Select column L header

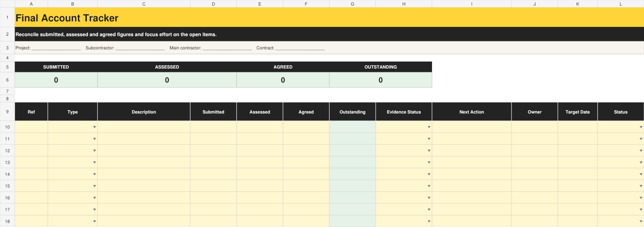(x=621, y=4)
